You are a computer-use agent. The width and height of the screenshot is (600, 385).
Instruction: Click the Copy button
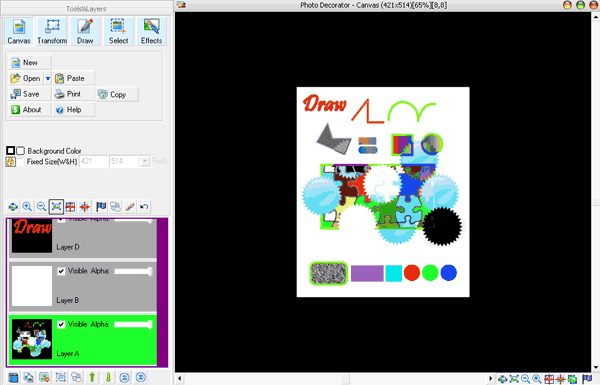pos(117,95)
